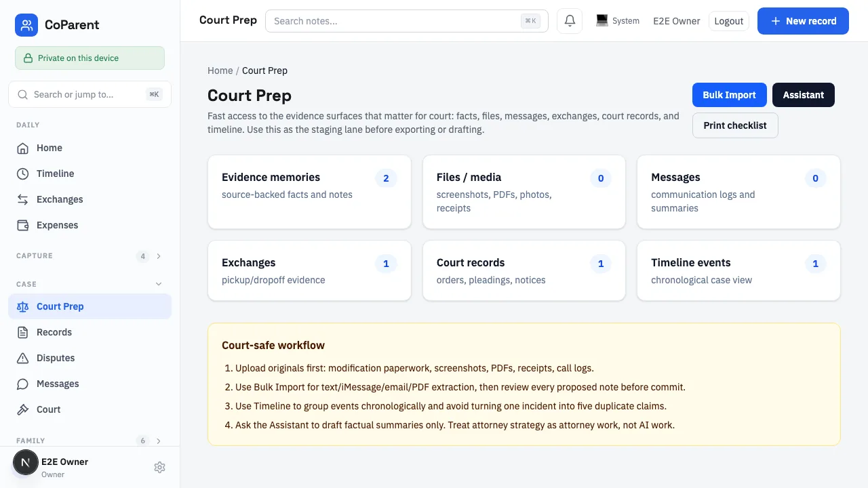Focus the Search notes field
The height and width of the screenshot is (488, 868).
coord(406,21)
